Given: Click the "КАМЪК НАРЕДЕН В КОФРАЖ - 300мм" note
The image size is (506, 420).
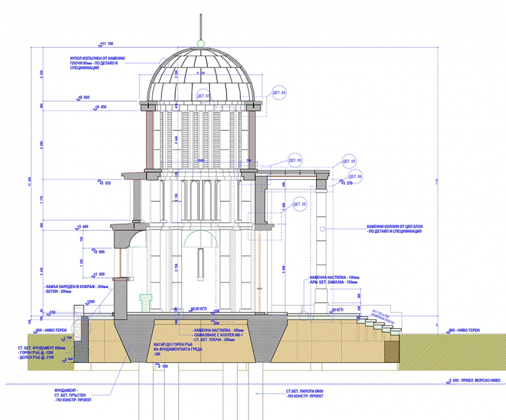Looking at the screenshot, I should click(x=77, y=287).
